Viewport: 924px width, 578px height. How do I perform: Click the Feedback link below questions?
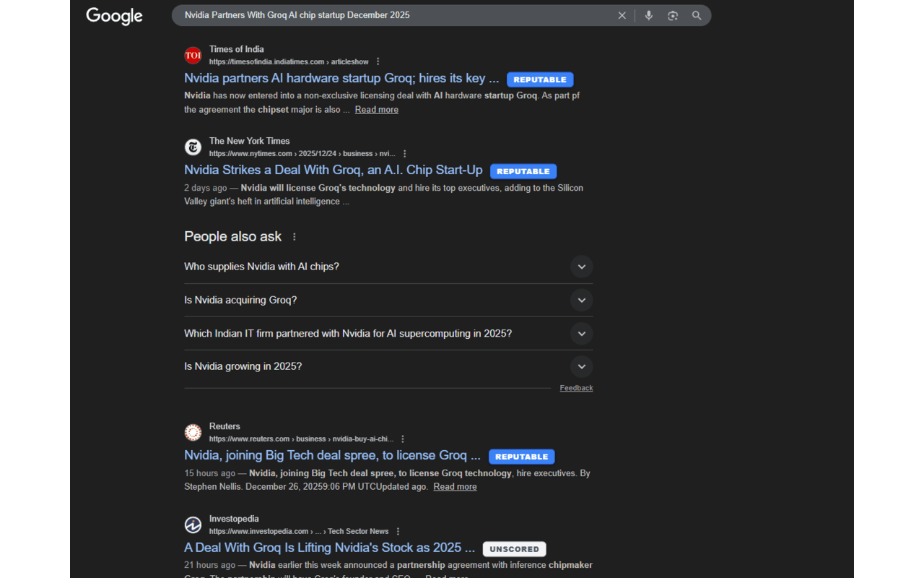tap(576, 388)
